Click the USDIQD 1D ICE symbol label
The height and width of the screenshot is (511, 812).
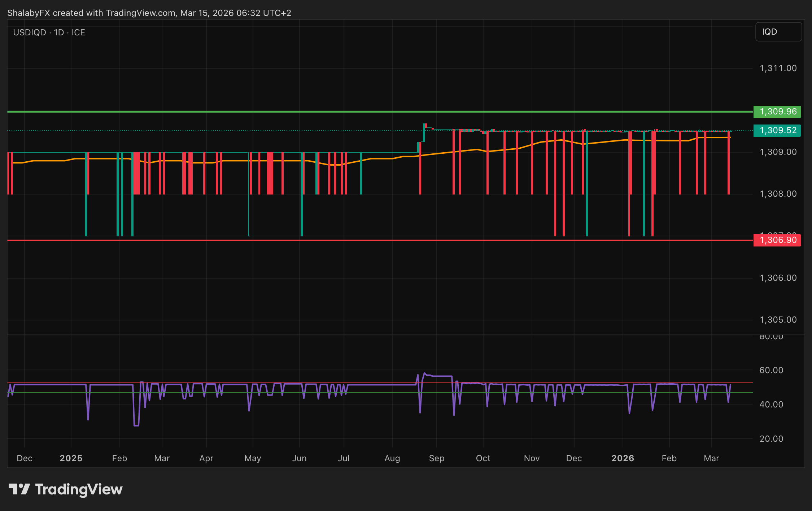pos(49,32)
